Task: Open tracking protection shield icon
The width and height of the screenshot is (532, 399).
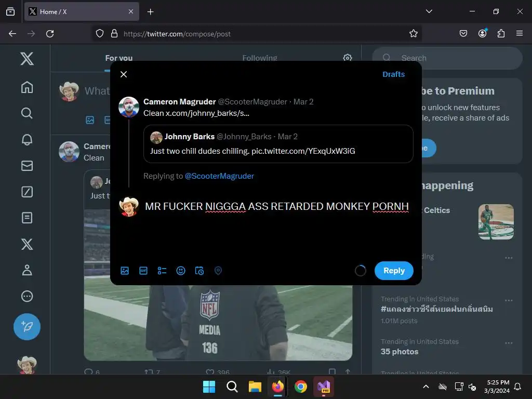Action: (99, 34)
